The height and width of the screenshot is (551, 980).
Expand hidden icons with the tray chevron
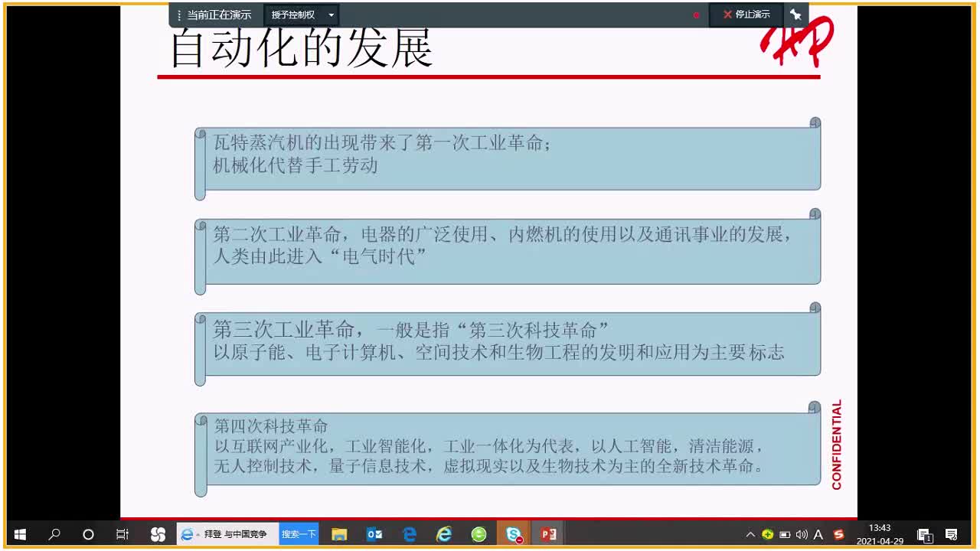(x=751, y=534)
